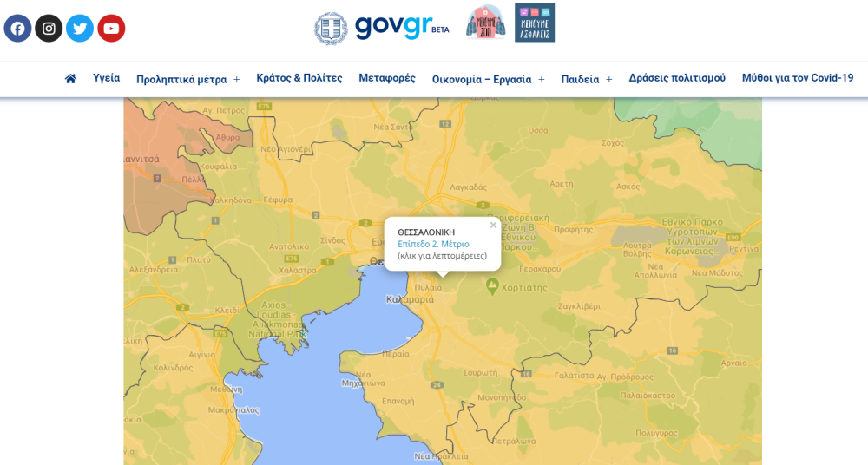868x465 pixels.
Task: Click the blue Menoume Asfaleis logo
Action: (534, 23)
